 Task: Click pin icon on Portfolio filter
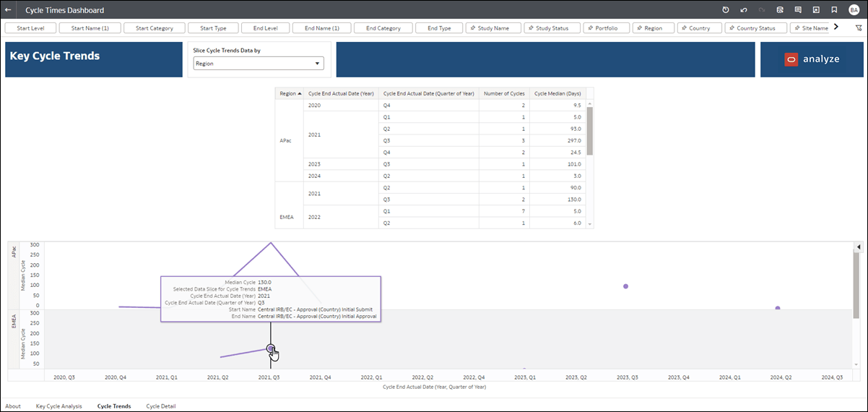tap(590, 28)
